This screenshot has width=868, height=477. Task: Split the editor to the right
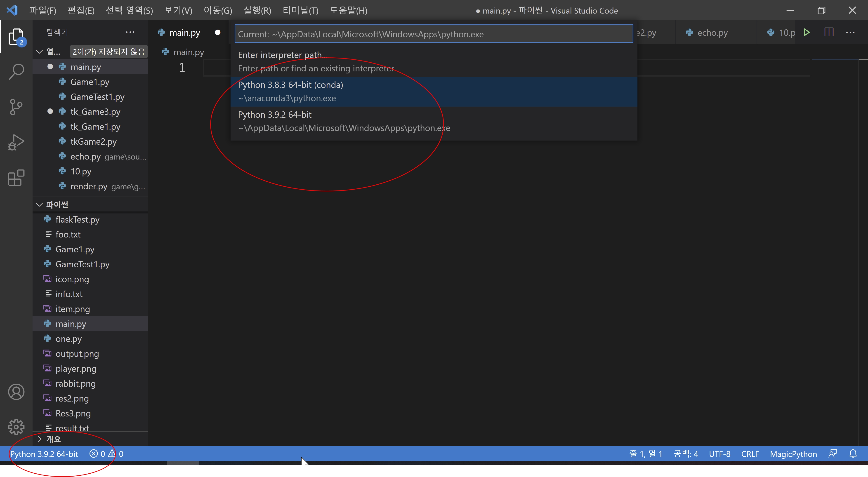(x=829, y=33)
